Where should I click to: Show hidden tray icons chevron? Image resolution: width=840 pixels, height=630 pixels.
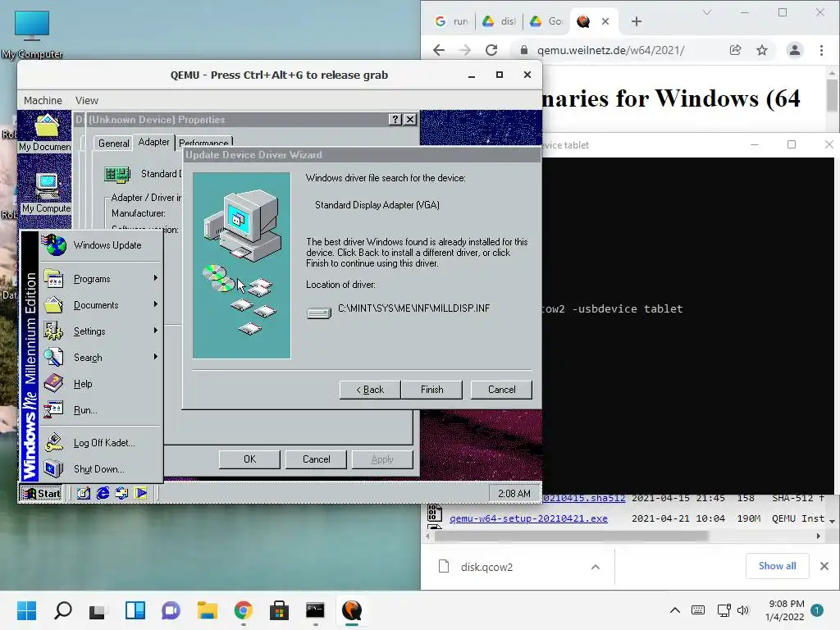(675, 610)
